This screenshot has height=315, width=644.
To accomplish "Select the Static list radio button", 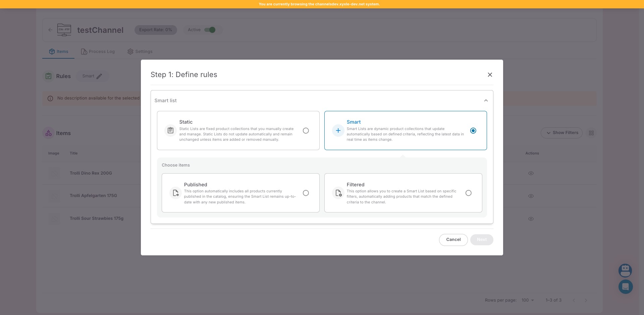I will pyautogui.click(x=306, y=130).
